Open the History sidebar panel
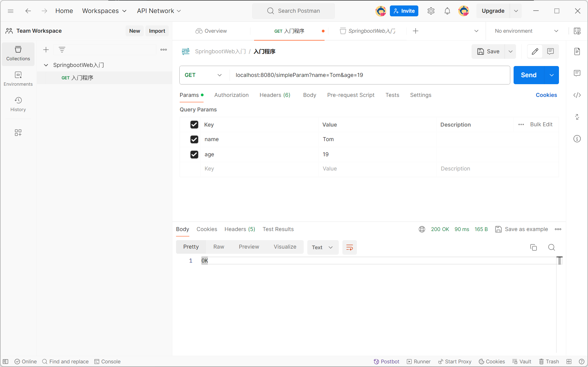Viewport: 588px width, 367px height. point(18,104)
